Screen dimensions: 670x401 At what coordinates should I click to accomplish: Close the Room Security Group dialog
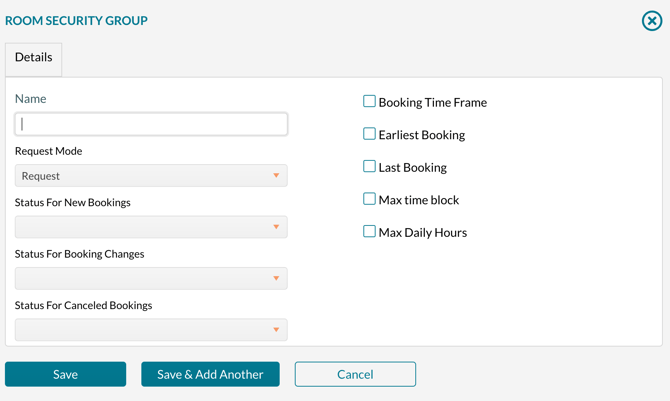(651, 21)
